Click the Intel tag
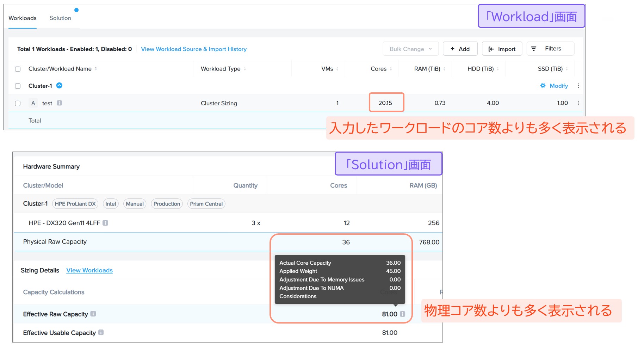The width and height of the screenshot is (644, 345). click(111, 204)
